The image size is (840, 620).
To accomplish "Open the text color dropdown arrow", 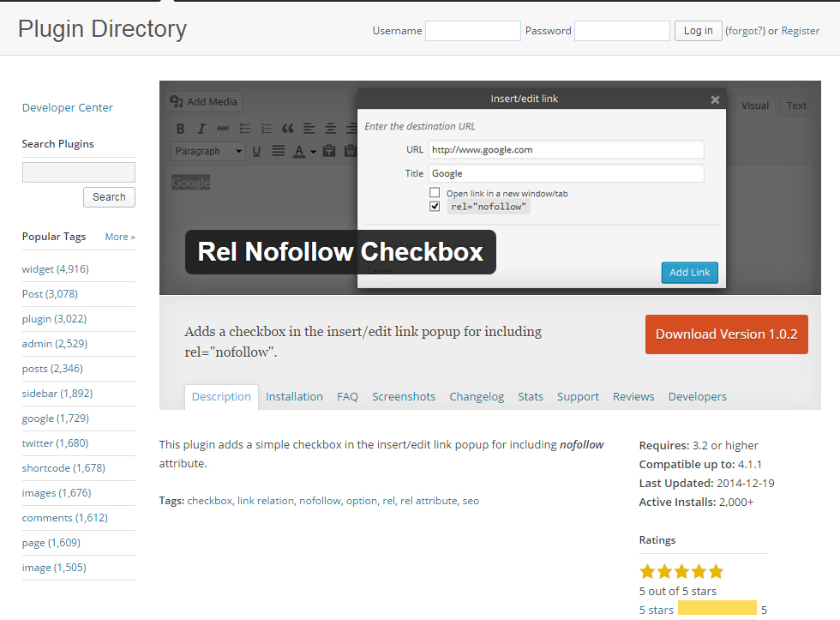I will [x=313, y=152].
